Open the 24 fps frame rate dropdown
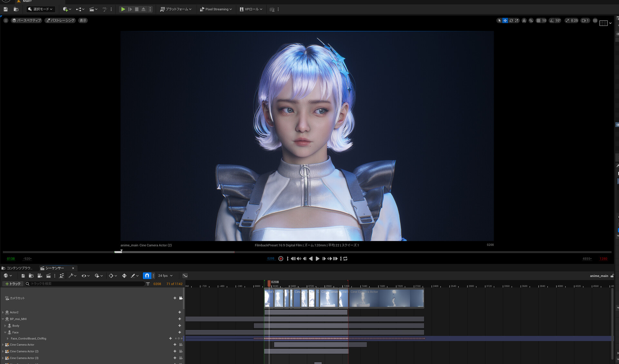 click(164, 276)
